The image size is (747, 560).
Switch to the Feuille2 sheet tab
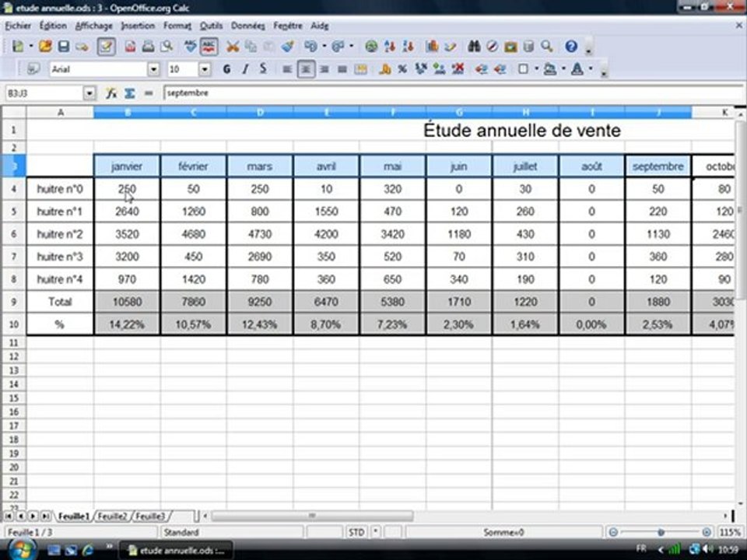coord(112,516)
